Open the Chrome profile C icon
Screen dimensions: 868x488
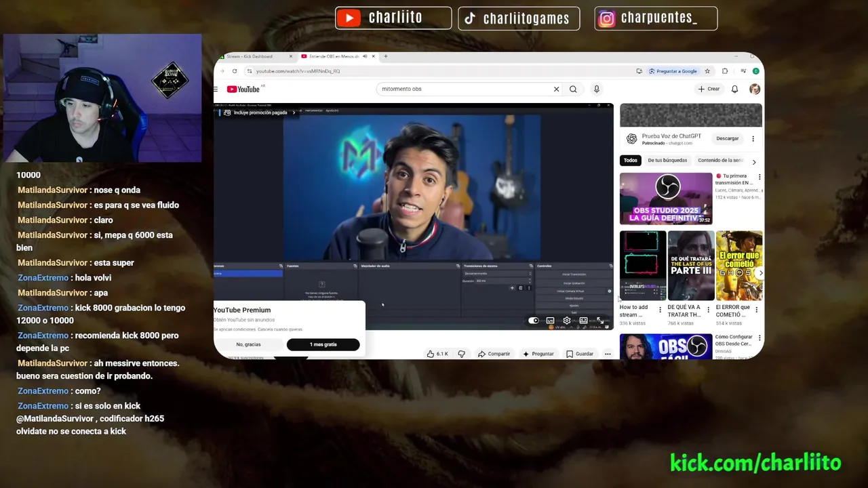[x=755, y=71]
